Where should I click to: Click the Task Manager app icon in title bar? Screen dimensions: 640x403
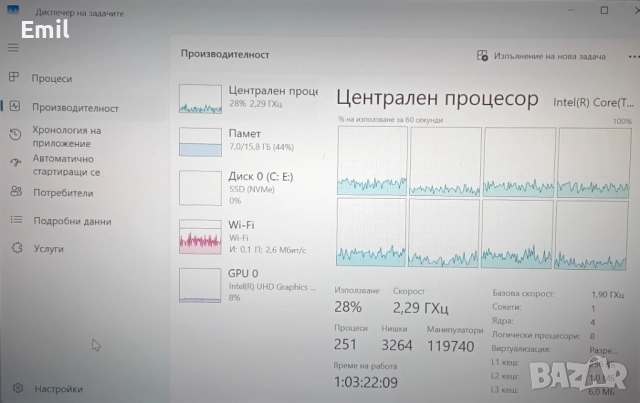(x=13, y=9)
